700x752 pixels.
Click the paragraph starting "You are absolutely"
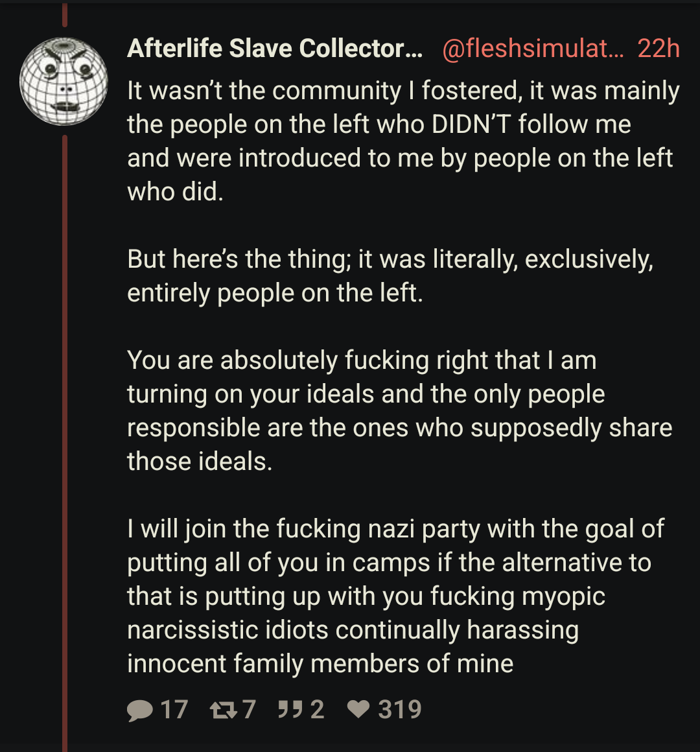(399, 410)
